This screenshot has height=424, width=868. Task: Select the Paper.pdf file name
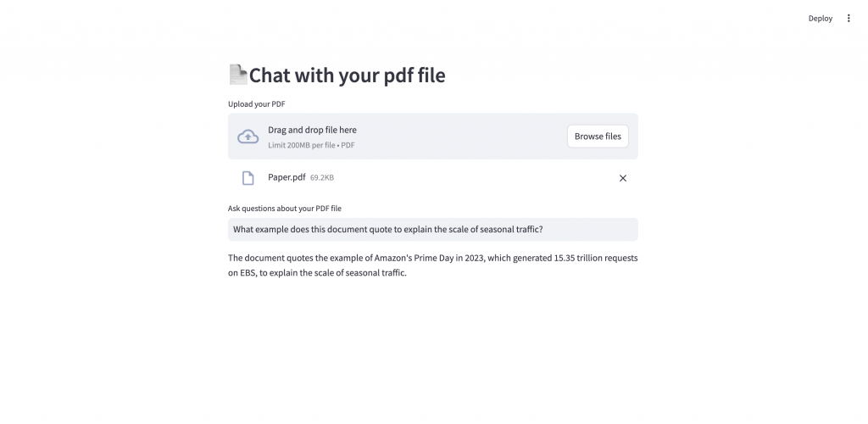point(287,177)
